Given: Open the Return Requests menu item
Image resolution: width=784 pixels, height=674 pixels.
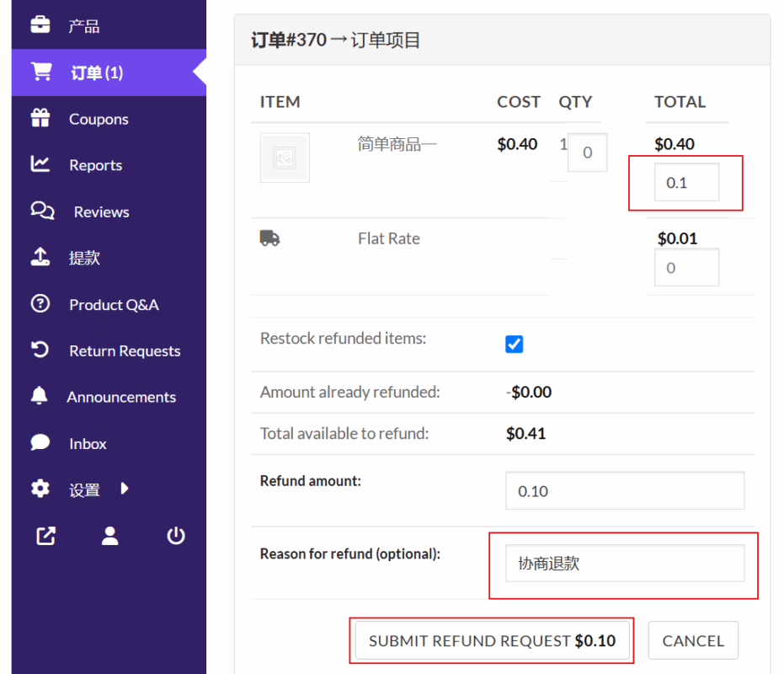Looking at the screenshot, I should click(x=124, y=350).
